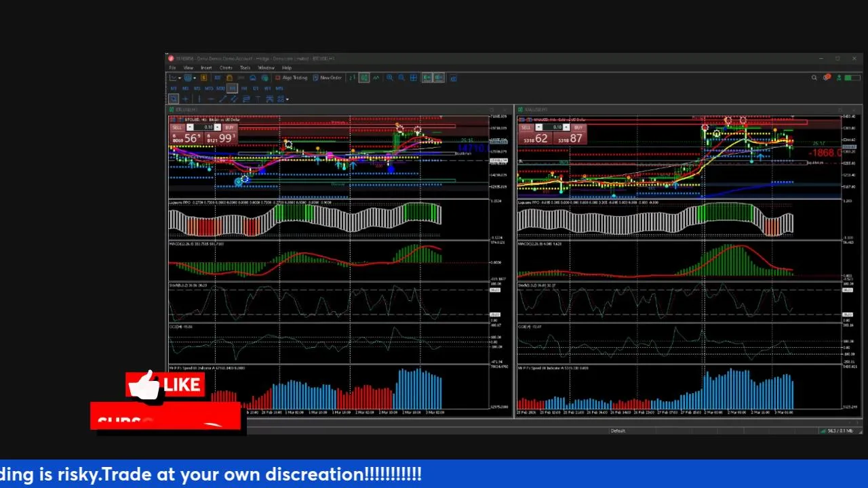
Task: Click BUY on the BTCUSD chart
Action: pos(230,127)
